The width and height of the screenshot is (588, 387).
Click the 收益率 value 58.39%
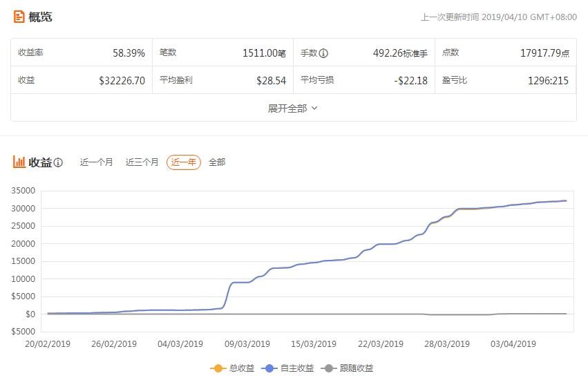coord(129,53)
